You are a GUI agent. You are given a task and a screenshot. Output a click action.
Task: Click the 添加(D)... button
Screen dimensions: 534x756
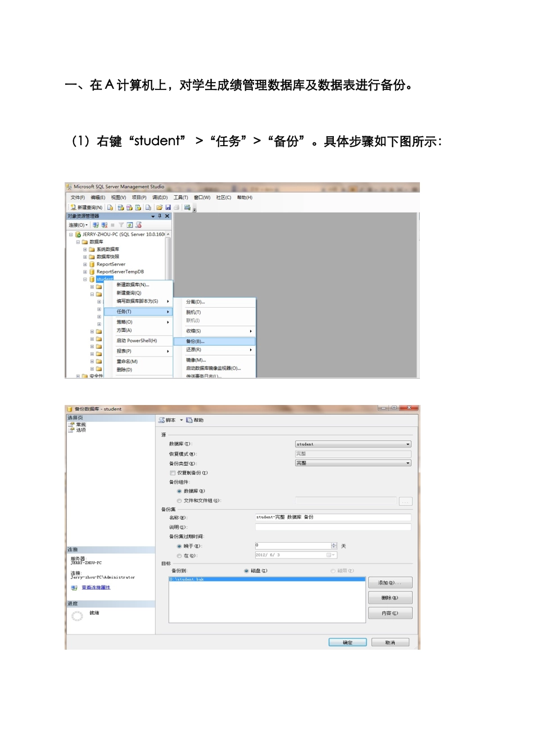click(x=390, y=583)
